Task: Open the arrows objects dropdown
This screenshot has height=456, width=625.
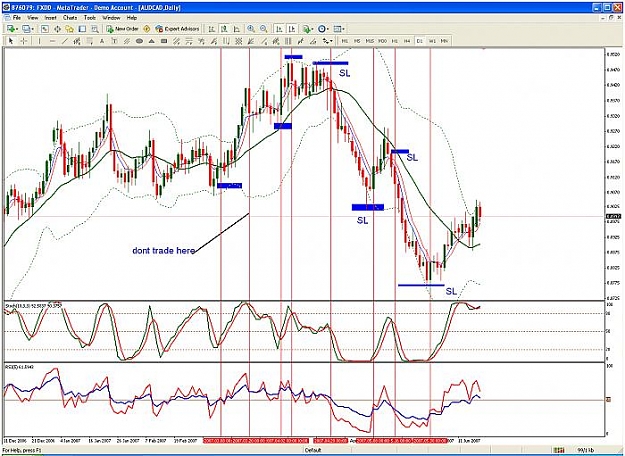Action: [x=327, y=41]
